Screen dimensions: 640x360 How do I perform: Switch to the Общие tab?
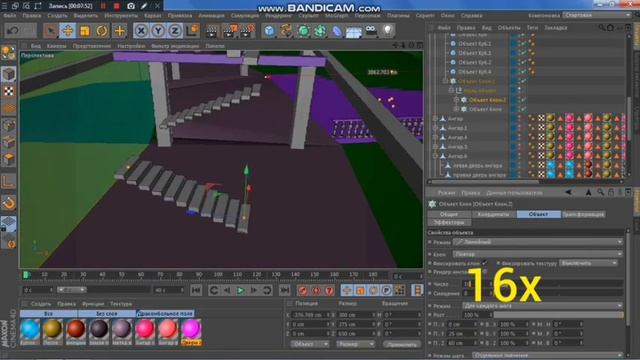point(449,214)
